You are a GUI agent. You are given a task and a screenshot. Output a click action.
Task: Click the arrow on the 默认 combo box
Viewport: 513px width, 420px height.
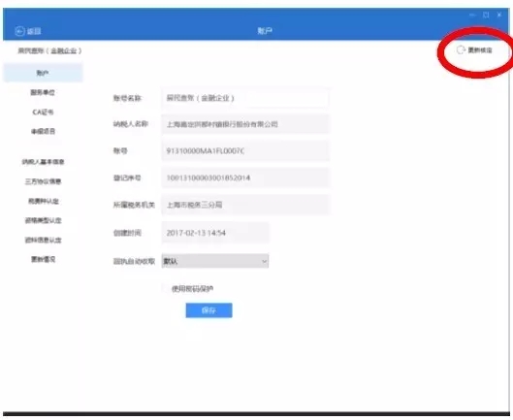pyautogui.click(x=264, y=261)
